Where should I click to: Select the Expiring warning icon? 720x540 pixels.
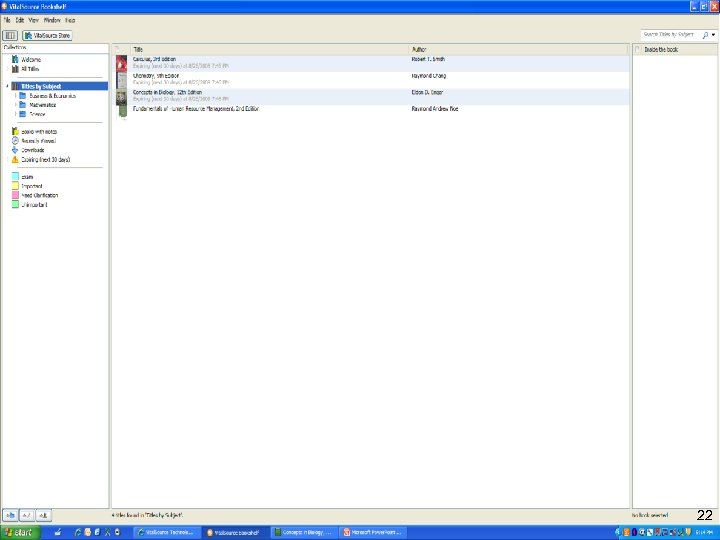pyautogui.click(x=15, y=159)
